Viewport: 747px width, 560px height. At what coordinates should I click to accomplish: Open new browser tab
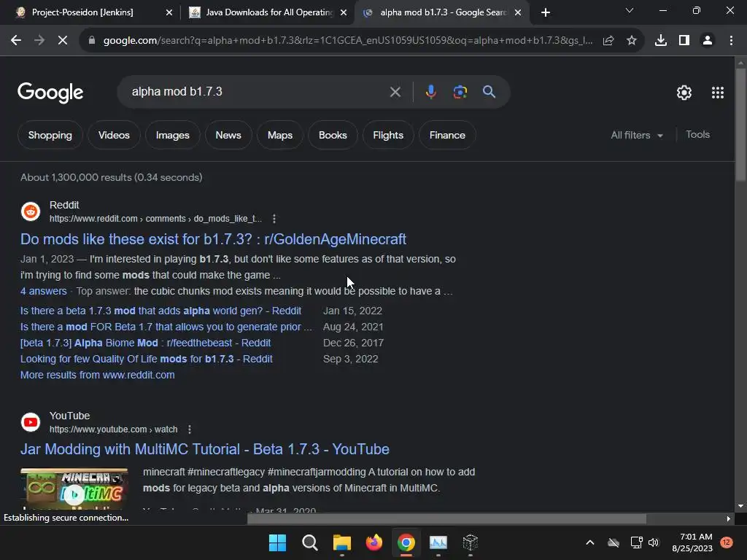(546, 12)
